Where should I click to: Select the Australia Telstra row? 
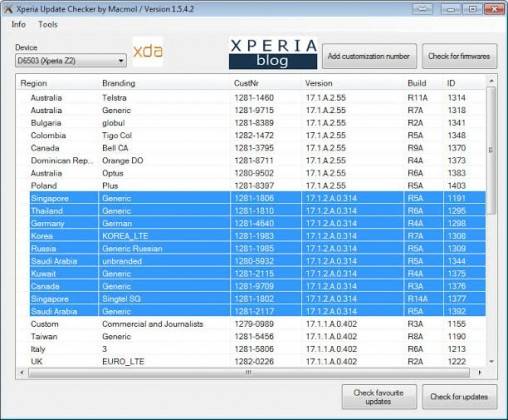[x=252, y=98]
